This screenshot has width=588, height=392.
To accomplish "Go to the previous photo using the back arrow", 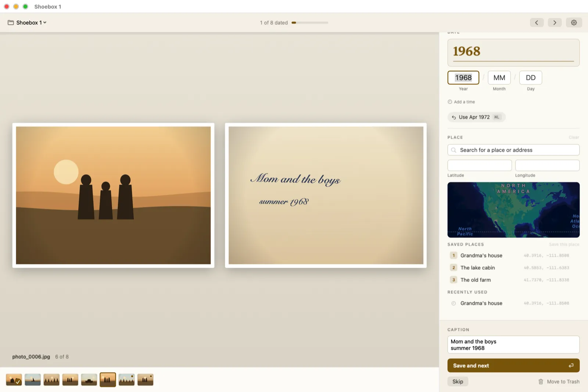I will (x=537, y=22).
